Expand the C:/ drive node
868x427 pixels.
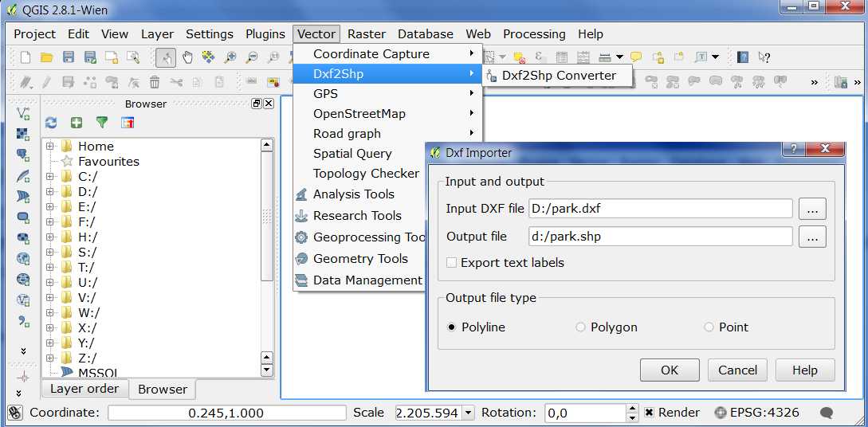tap(50, 176)
